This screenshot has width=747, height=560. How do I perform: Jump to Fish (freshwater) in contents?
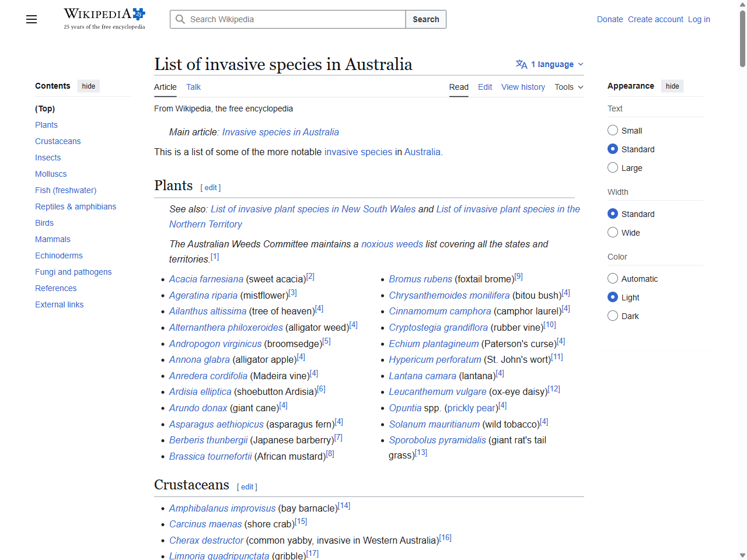tap(66, 190)
